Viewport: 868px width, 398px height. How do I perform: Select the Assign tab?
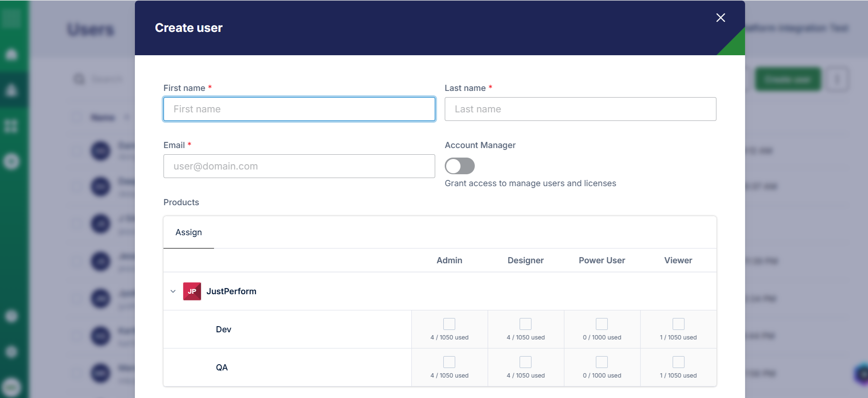click(x=189, y=232)
